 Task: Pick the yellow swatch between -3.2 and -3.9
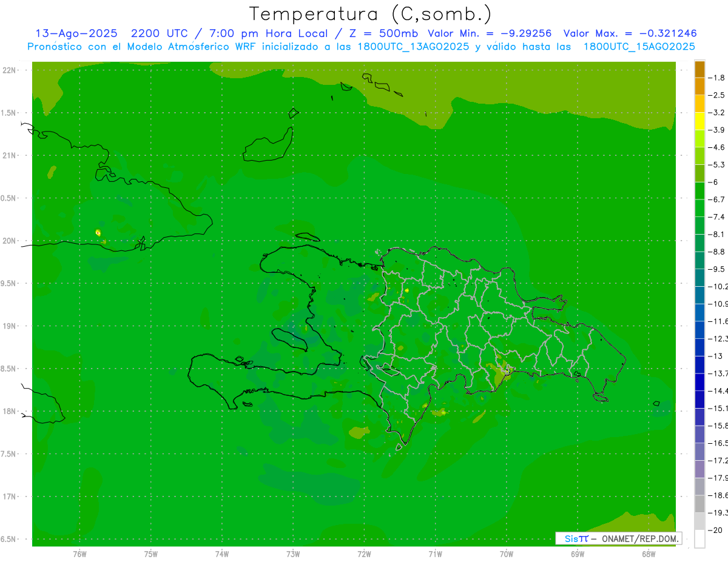click(699, 121)
